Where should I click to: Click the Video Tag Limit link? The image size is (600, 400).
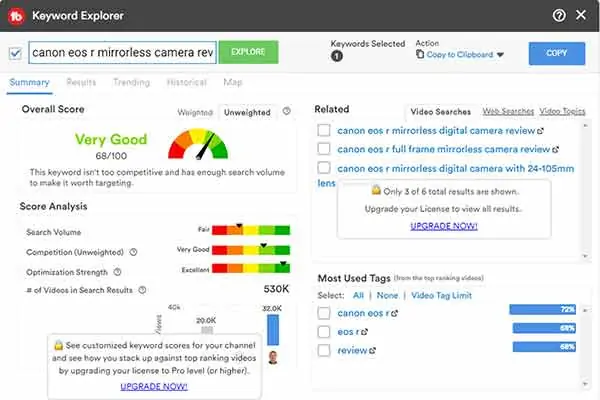pos(441,296)
